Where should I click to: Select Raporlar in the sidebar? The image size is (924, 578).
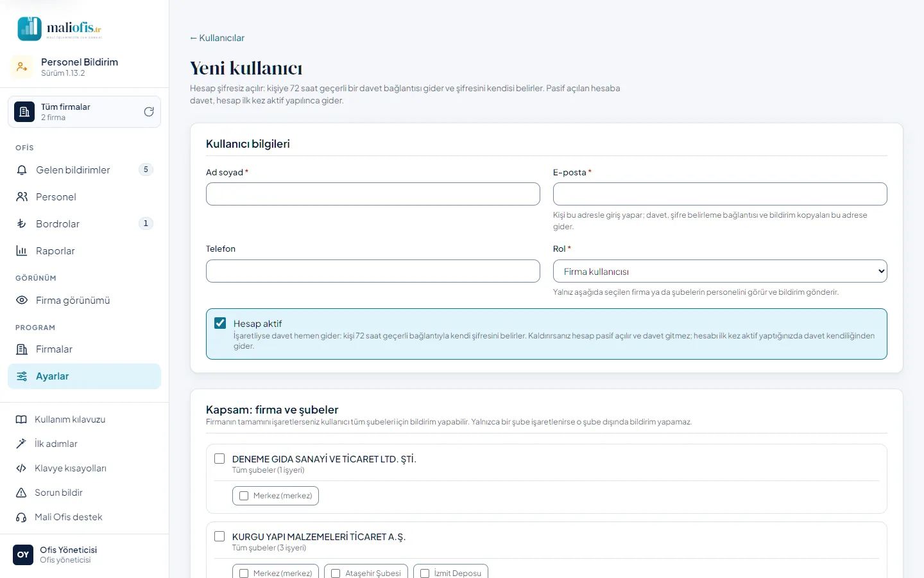pos(84,251)
